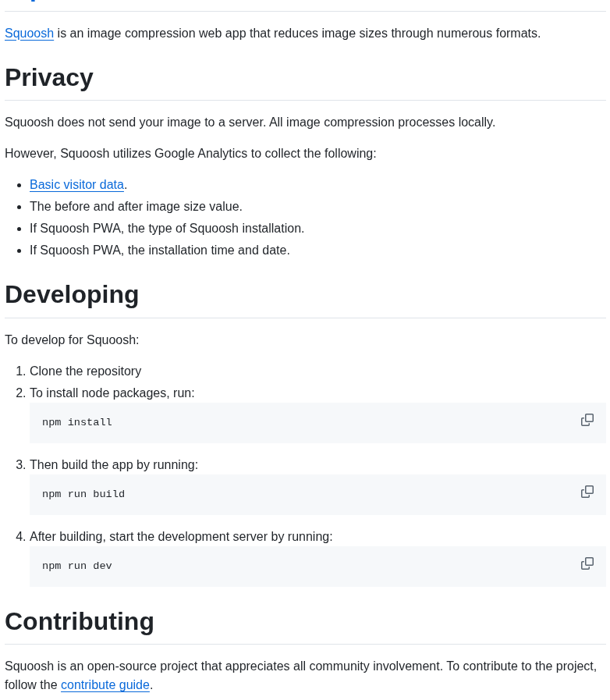Viewport: 610px width, 700px height.
Task: Copy the npm run dev command
Action: tap(587, 563)
